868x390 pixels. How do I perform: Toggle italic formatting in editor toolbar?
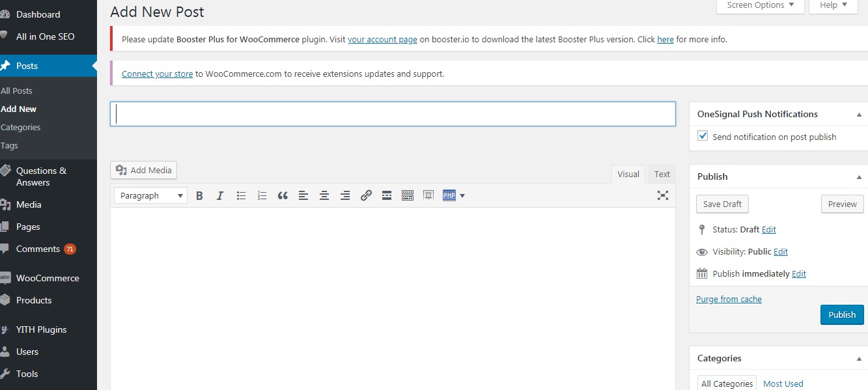point(220,195)
